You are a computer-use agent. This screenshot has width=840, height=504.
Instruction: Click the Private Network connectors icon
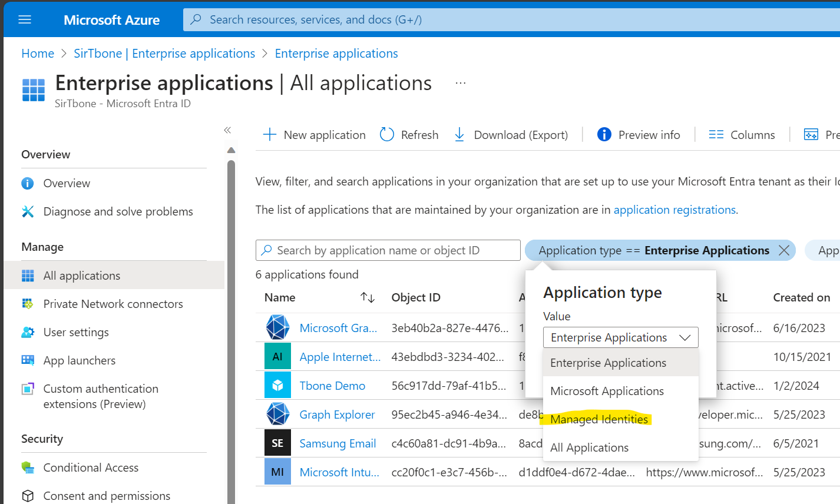pyautogui.click(x=28, y=303)
